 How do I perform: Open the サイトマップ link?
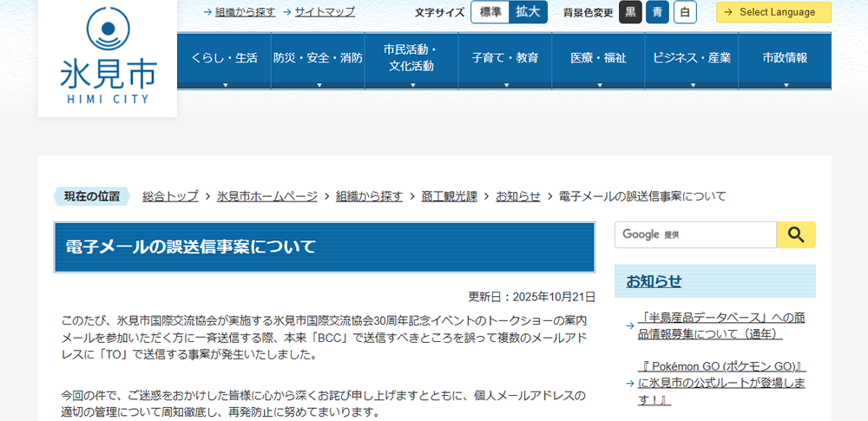[x=325, y=12]
